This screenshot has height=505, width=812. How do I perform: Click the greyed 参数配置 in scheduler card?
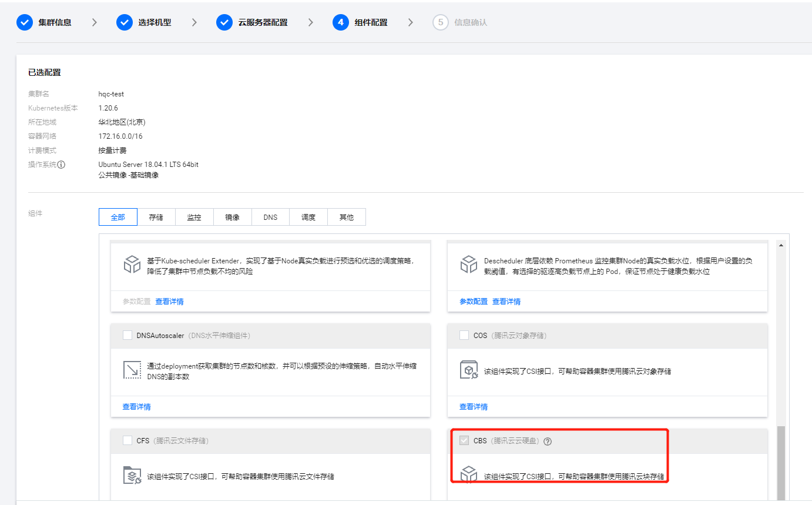[x=137, y=302]
